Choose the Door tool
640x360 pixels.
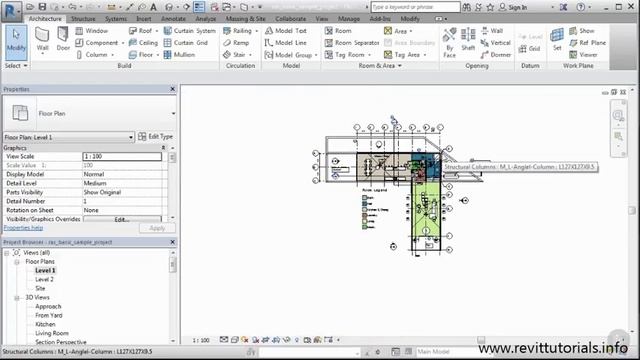pyautogui.click(x=63, y=40)
